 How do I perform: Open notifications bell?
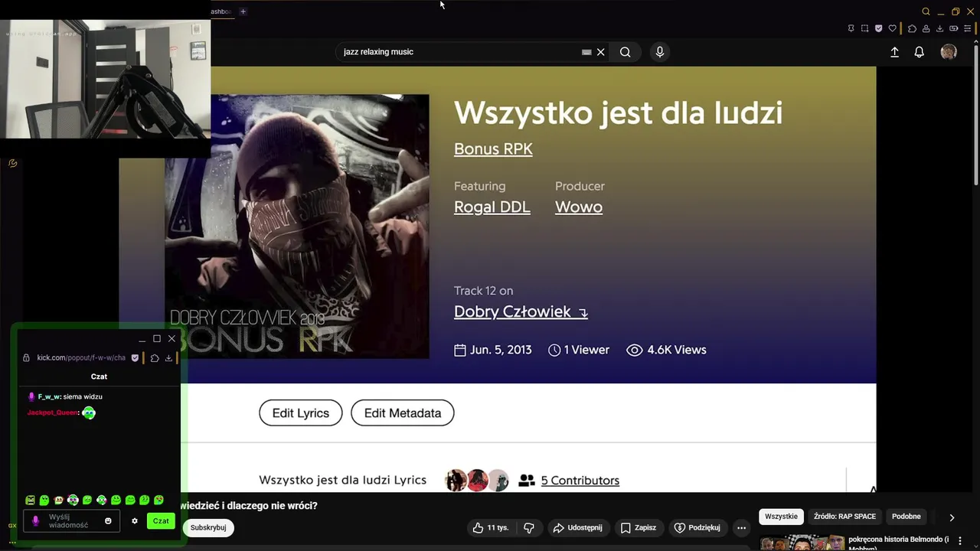(x=920, y=52)
